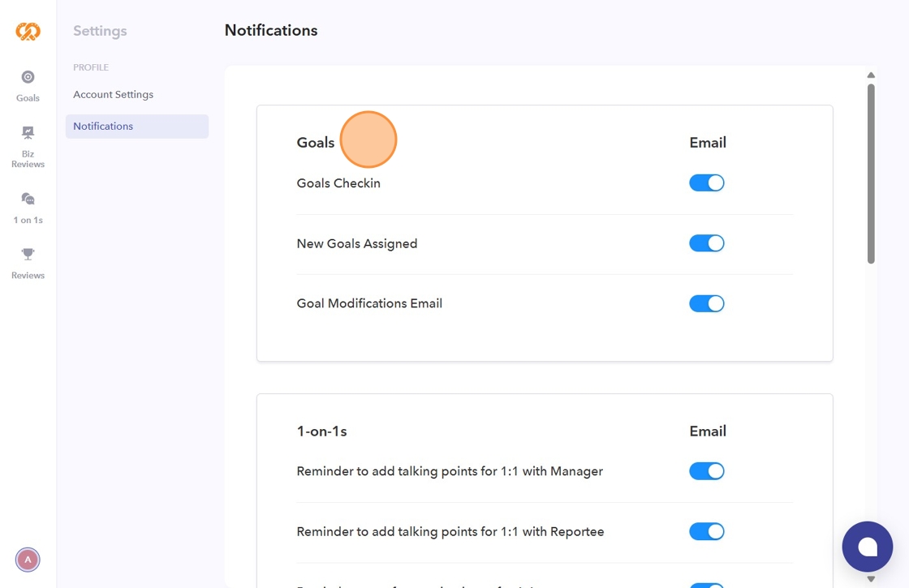
Task: Toggle Goal Modifications Email switch
Action: click(x=706, y=303)
